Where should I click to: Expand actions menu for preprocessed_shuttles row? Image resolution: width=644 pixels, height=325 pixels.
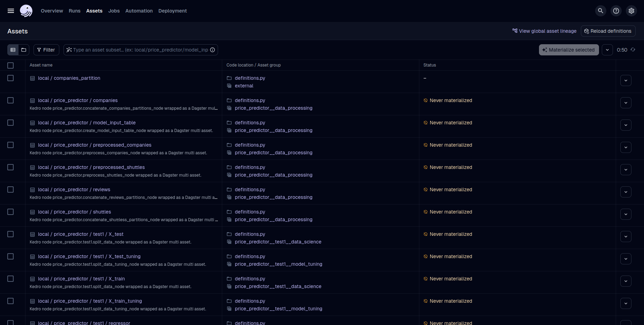pyautogui.click(x=626, y=170)
